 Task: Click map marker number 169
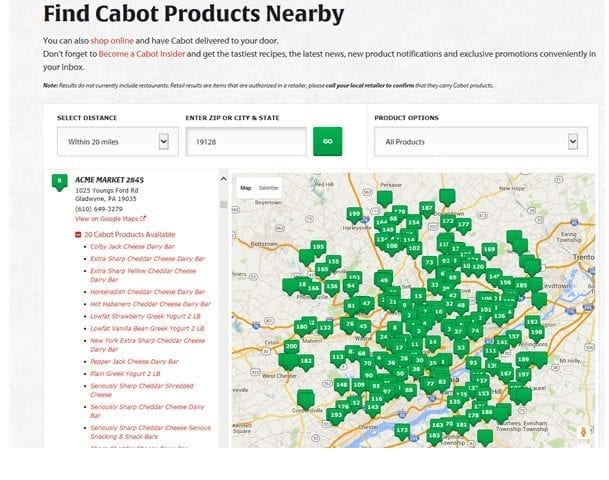(x=489, y=250)
